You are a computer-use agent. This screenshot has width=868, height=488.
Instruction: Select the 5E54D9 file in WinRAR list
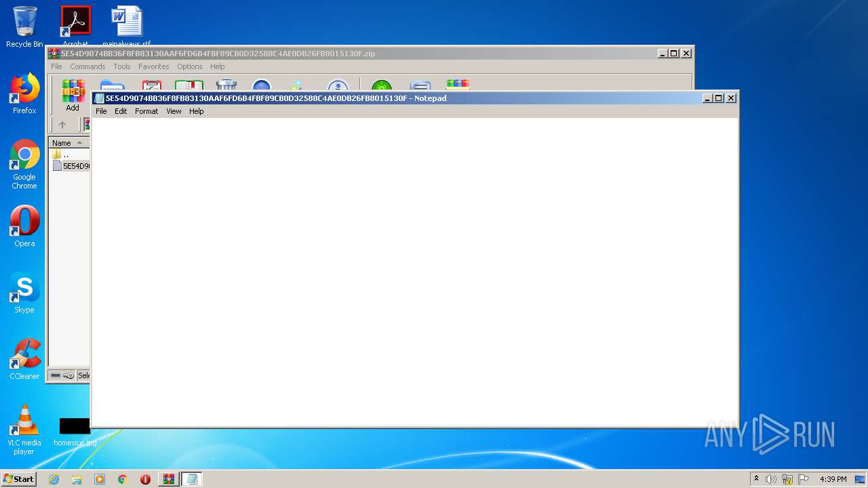click(x=71, y=166)
